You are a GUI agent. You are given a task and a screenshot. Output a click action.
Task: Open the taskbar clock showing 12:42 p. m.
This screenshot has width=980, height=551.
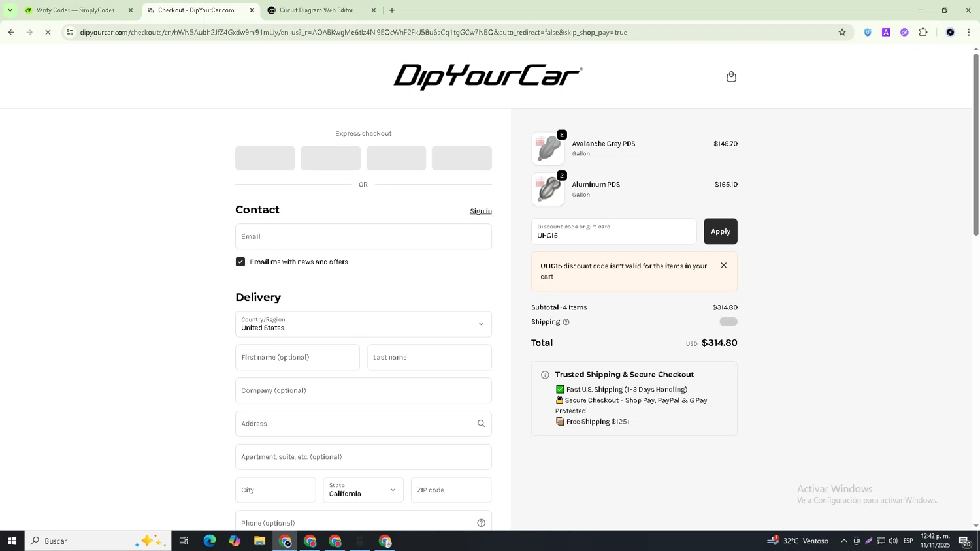[935, 541]
